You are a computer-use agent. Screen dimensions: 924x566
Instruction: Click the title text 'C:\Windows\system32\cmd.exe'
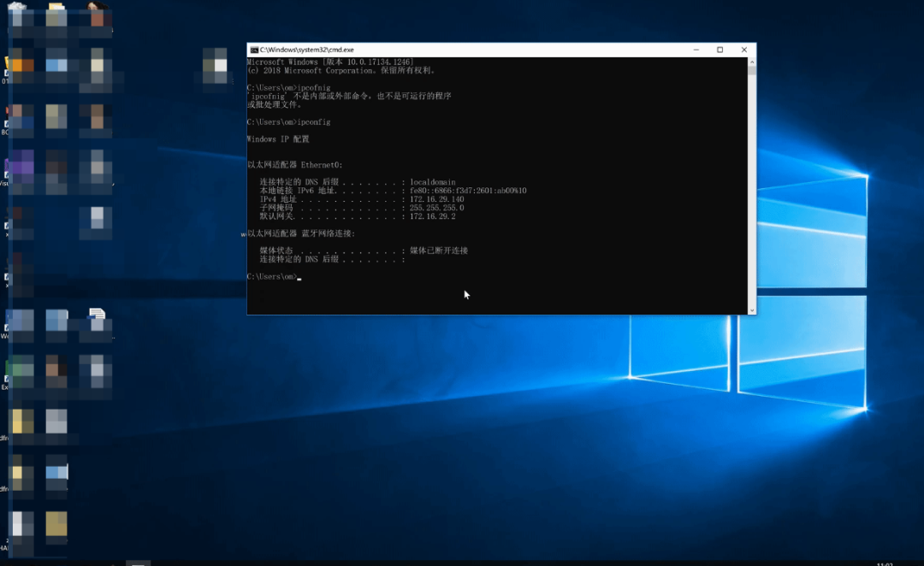pos(307,50)
